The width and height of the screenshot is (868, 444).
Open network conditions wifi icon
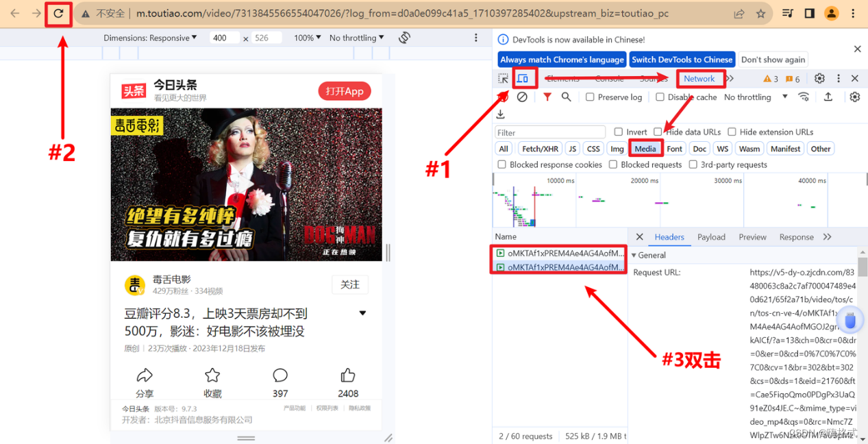804,97
